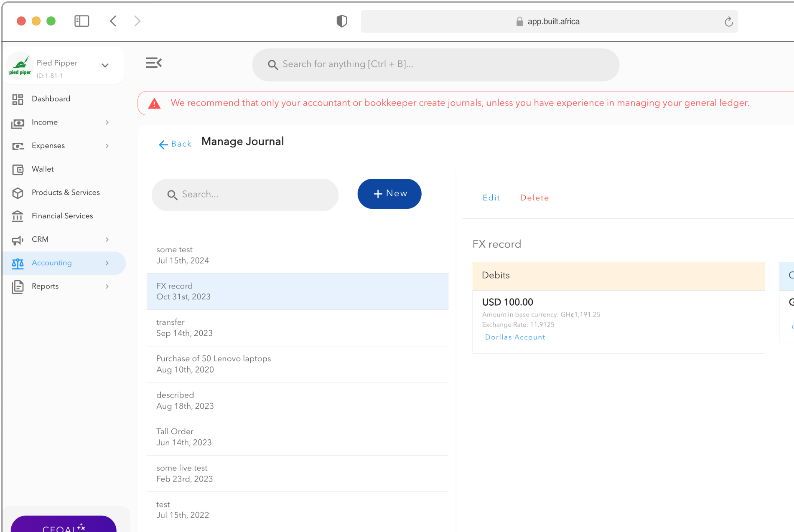Click the Wallet icon in sidebar

[18, 169]
